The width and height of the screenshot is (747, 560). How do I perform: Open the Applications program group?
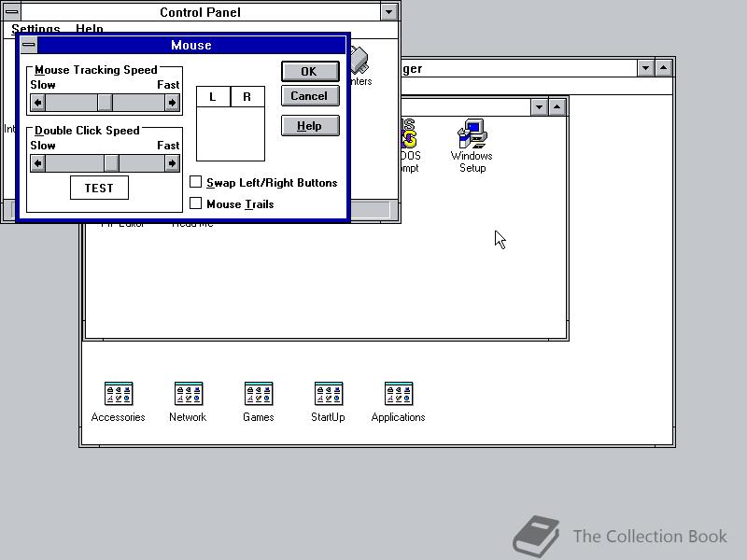[399, 402]
